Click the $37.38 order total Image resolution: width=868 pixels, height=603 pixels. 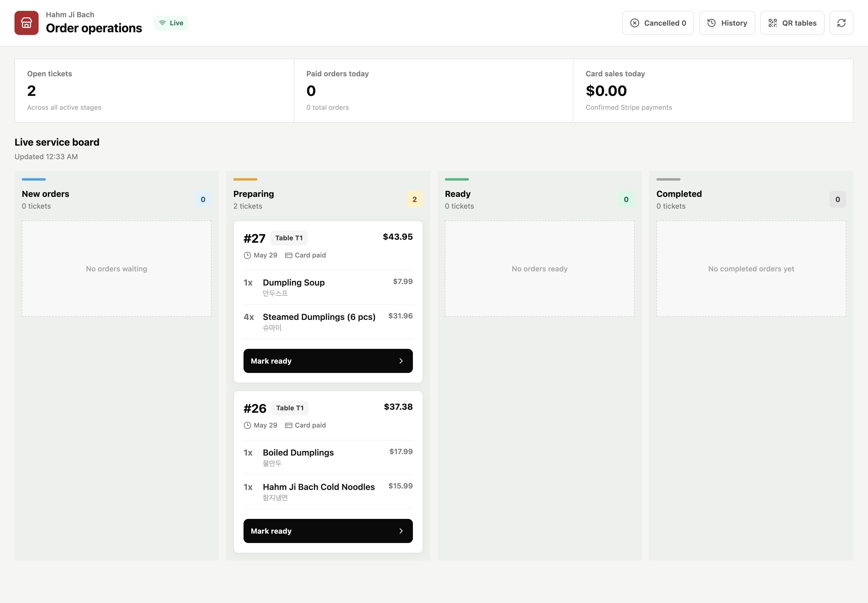398,407
